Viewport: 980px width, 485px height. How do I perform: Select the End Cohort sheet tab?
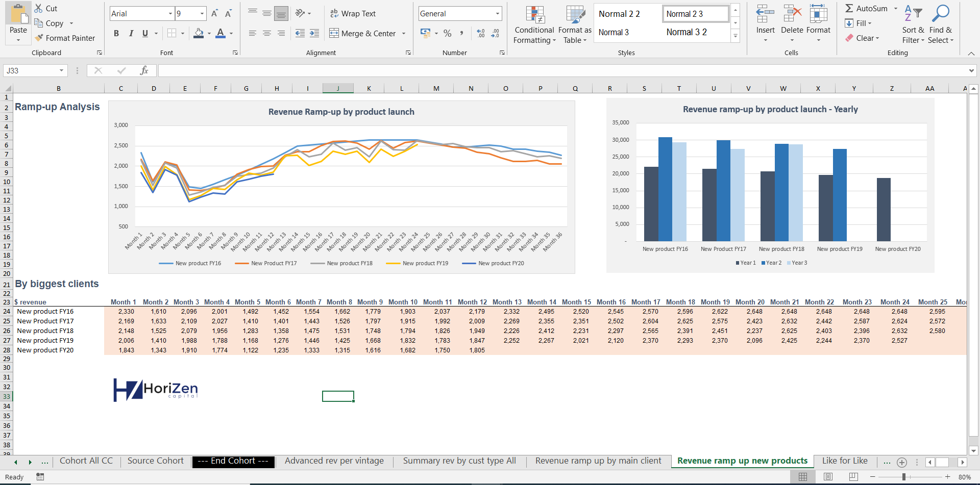pos(233,461)
